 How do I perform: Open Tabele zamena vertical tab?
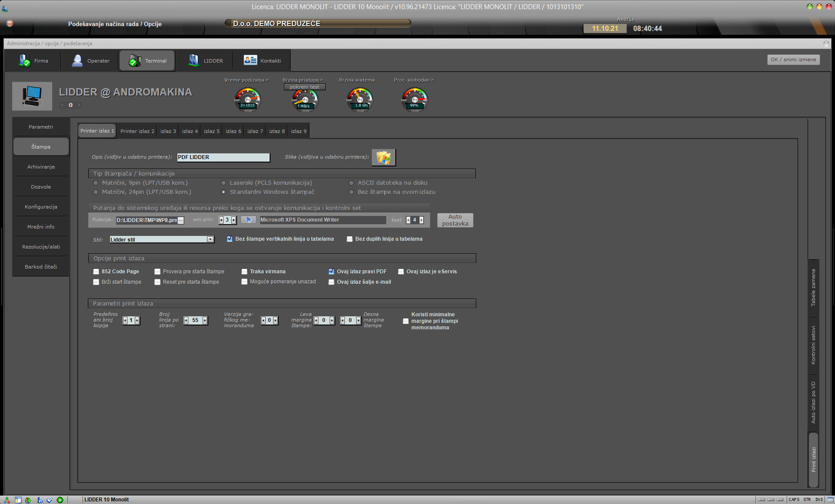[813, 288]
